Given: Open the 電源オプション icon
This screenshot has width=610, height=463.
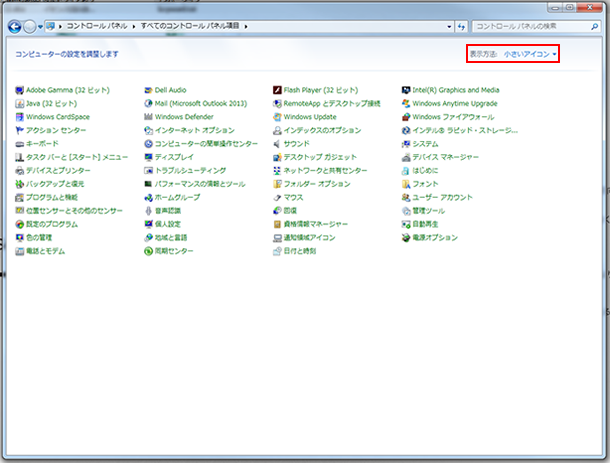Looking at the screenshot, I should tap(406, 238).
